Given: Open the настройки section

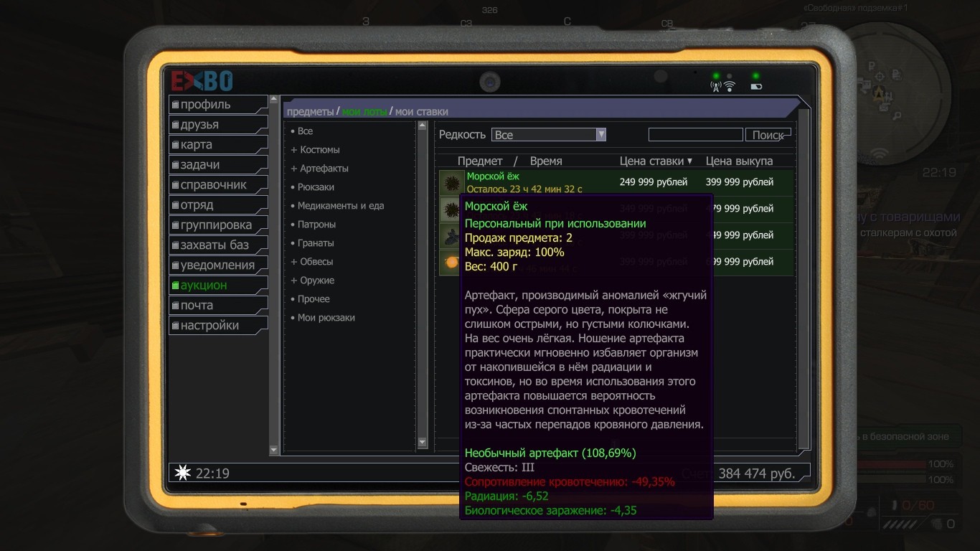Looking at the screenshot, I should 218,326.
